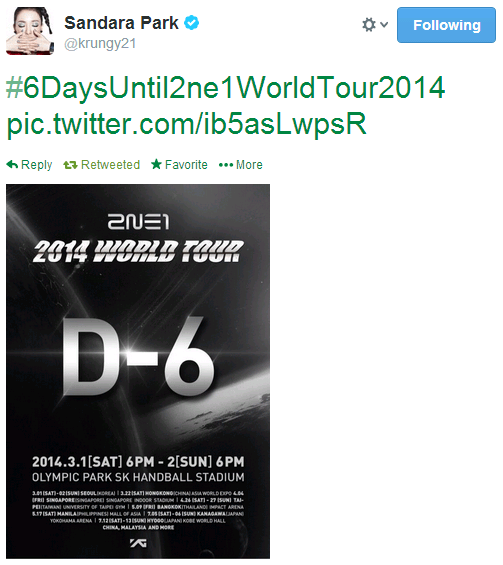Click the YG logo on the poster
Image resolution: width=503 pixels, height=565 pixels.
[138, 543]
